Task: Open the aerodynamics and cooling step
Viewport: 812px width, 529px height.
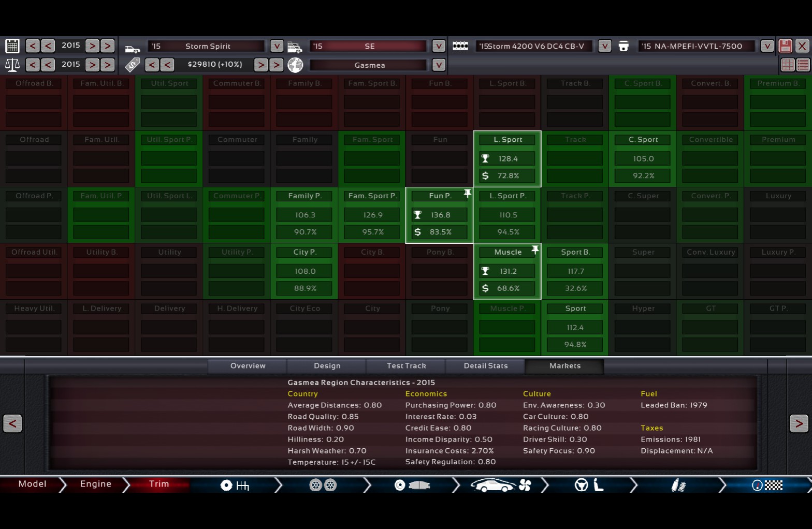Action: [501, 485]
